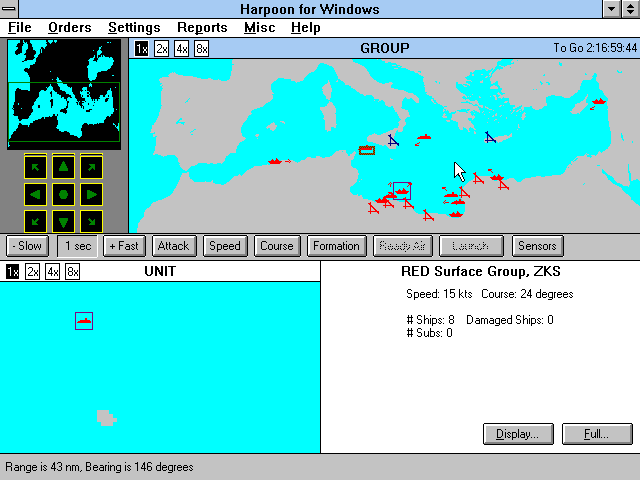Screen dimensions: 640x480
Task: Click the Damaged Ships: 0 text
Action: (x=510, y=320)
